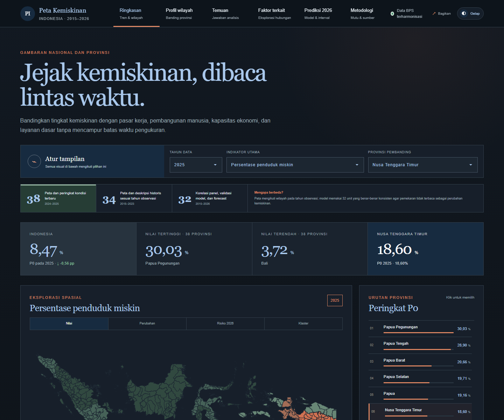Select Nusa Tenggara Timur ranking row
Viewport: 504px width, 420px height.
pos(420,412)
